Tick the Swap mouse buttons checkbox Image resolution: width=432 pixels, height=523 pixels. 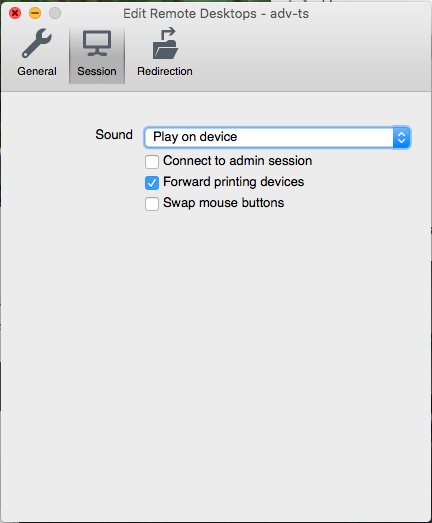point(152,204)
